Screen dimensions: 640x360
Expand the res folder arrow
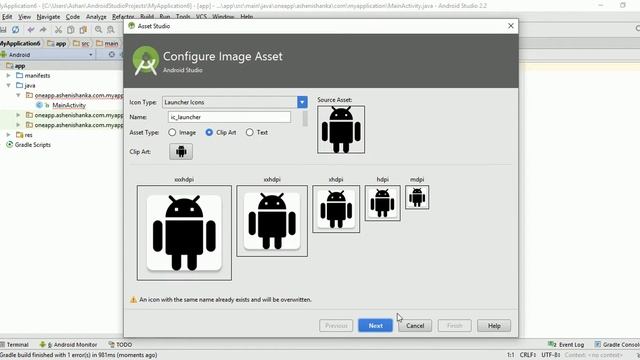[9, 135]
